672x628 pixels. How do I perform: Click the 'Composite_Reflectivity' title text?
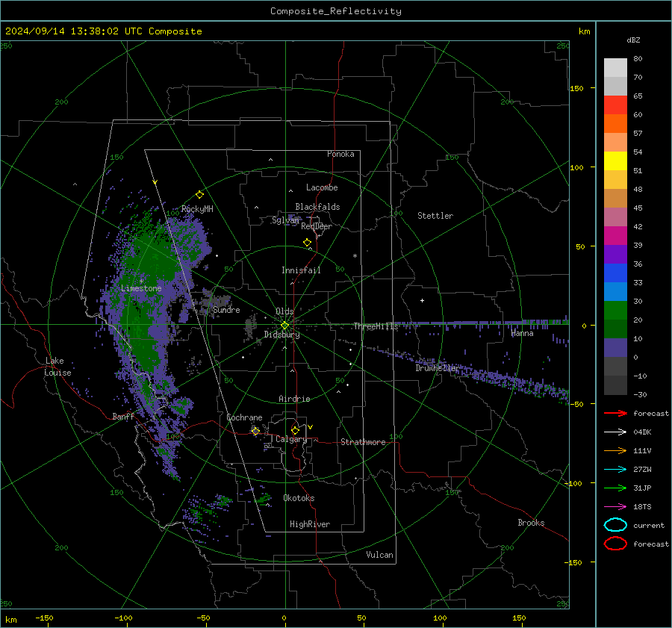(x=336, y=11)
